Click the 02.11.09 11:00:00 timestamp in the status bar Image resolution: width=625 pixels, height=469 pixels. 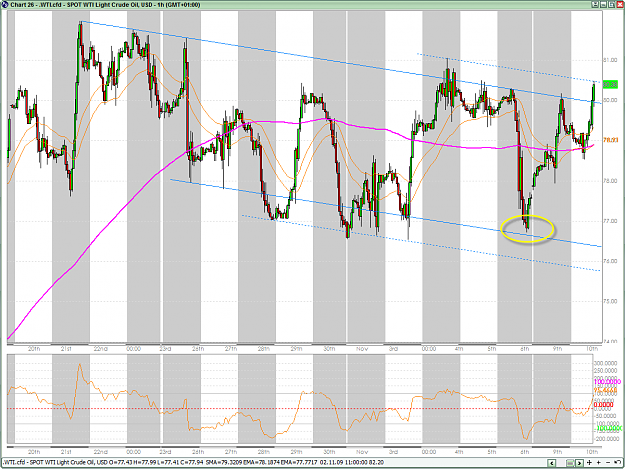(x=343, y=463)
